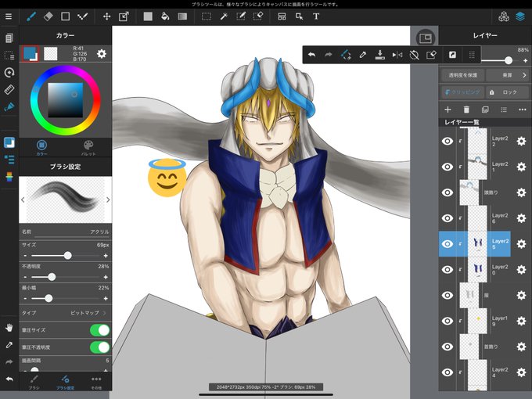The height and width of the screenshot is (399, 532).
Task: Select the Text tool
Action: tap(316, 16)
